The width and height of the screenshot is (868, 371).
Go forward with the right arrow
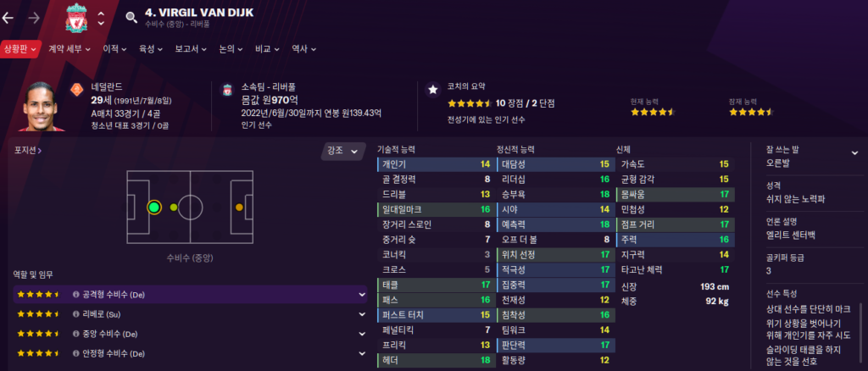point(34,18)
